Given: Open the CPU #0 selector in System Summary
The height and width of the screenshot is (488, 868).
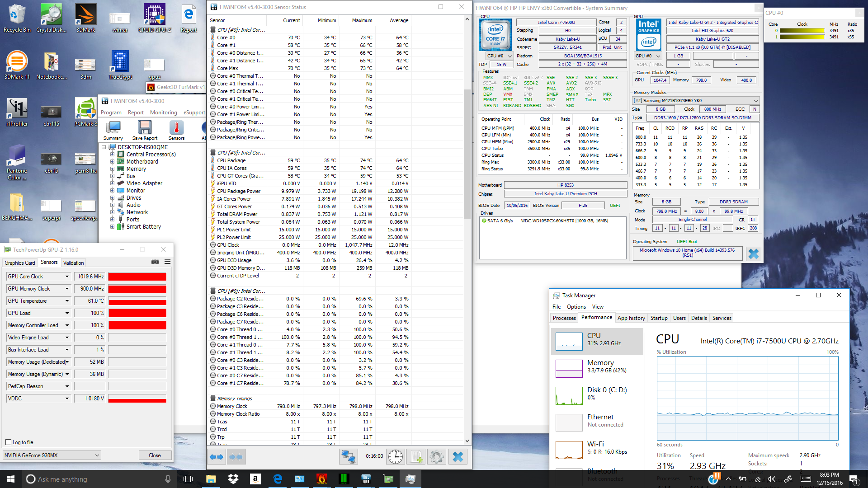Looking at the screenshot, I should (x=499, y=56).
